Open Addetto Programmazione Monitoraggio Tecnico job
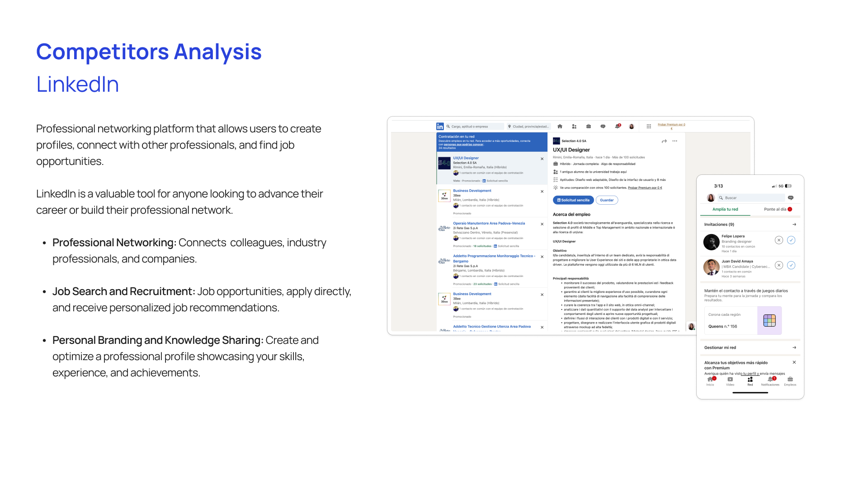Image resolution: width=868 pixels, height=488 pixels. point(494,258)
